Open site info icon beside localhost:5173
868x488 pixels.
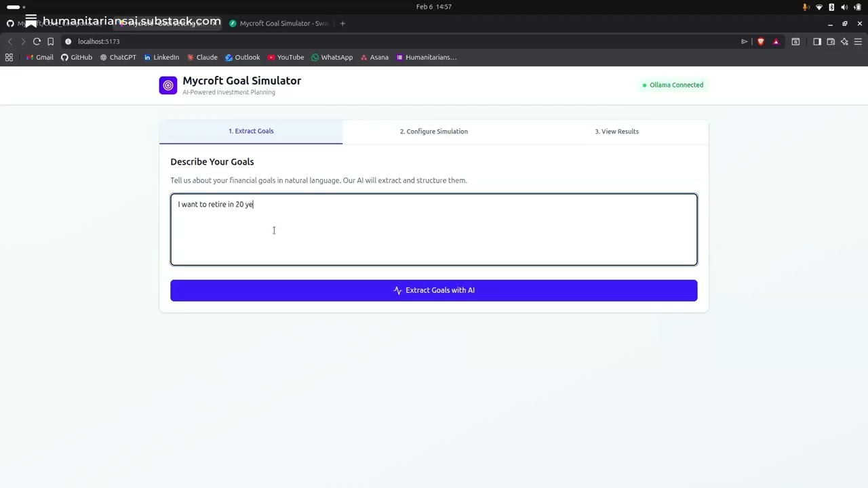pos(68,41)
